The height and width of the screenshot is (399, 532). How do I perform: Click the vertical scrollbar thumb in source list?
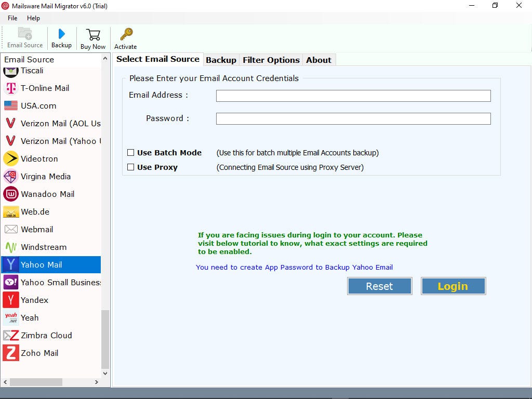(105, 339)
